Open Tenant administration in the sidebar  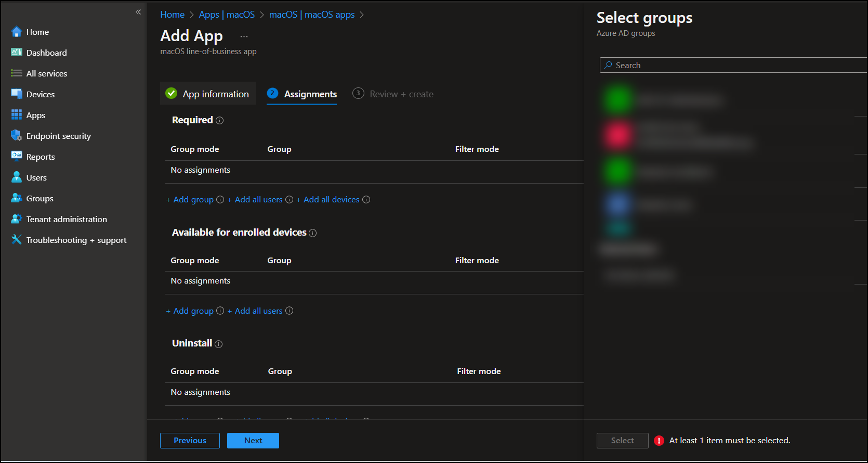click(x=67, y=219)
